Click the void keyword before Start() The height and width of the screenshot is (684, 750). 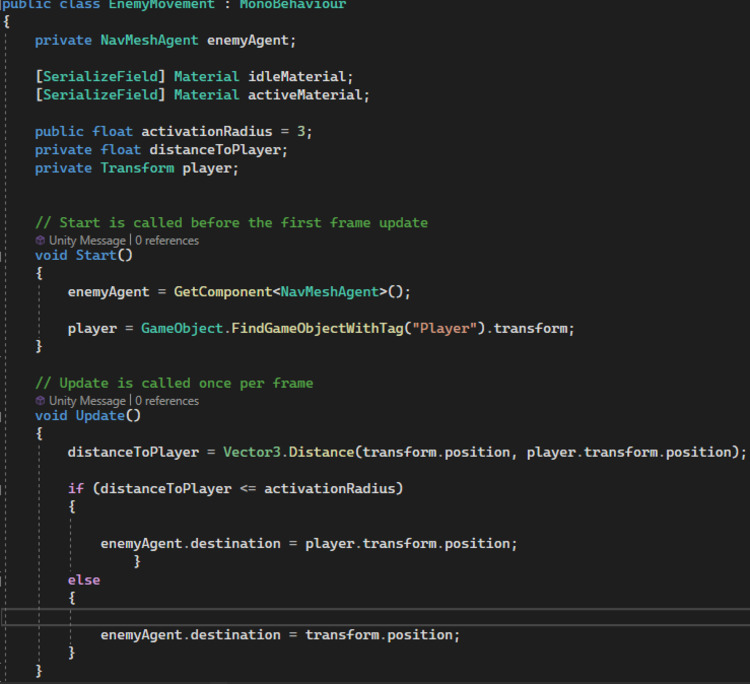51,255
